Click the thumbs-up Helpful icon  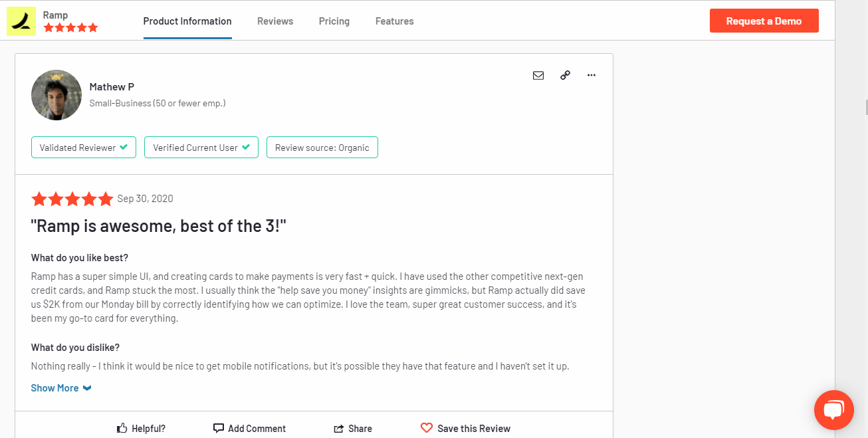(x=122, y=428)
